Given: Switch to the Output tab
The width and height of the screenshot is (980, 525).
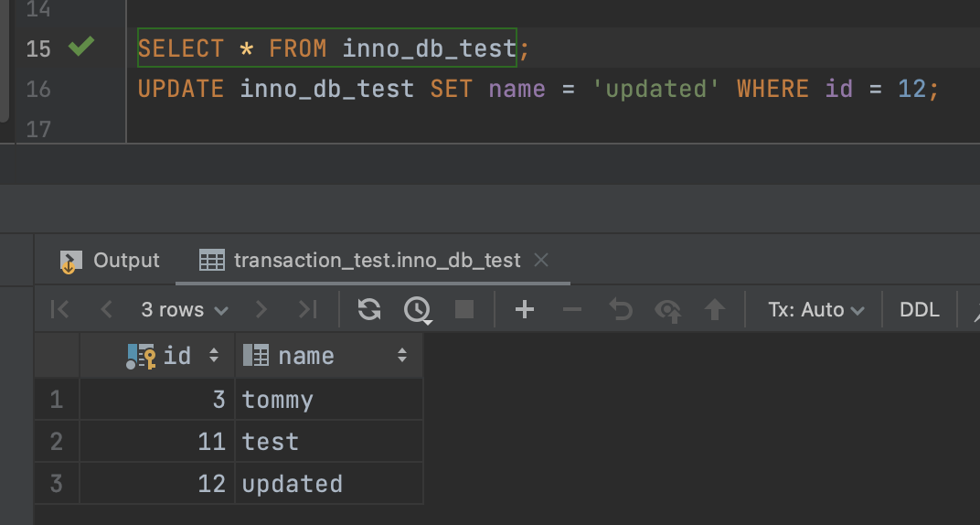Looking at the screenshot, I should (x=110, y=261).
